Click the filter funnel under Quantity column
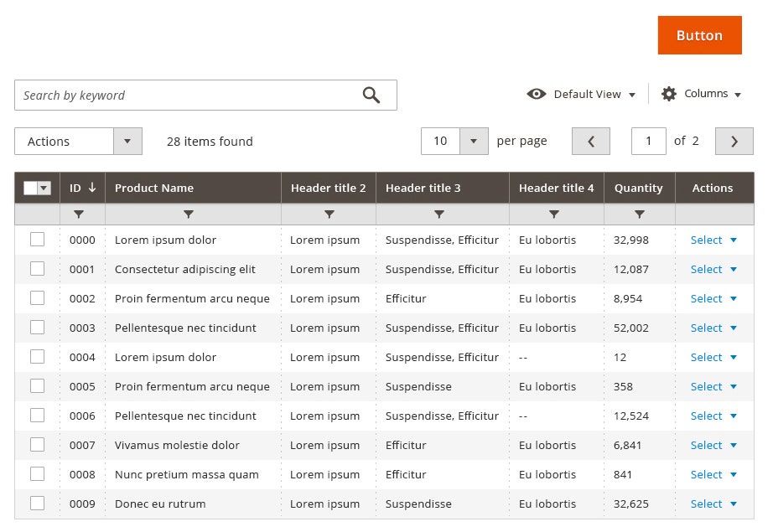 tap(640, 214)
